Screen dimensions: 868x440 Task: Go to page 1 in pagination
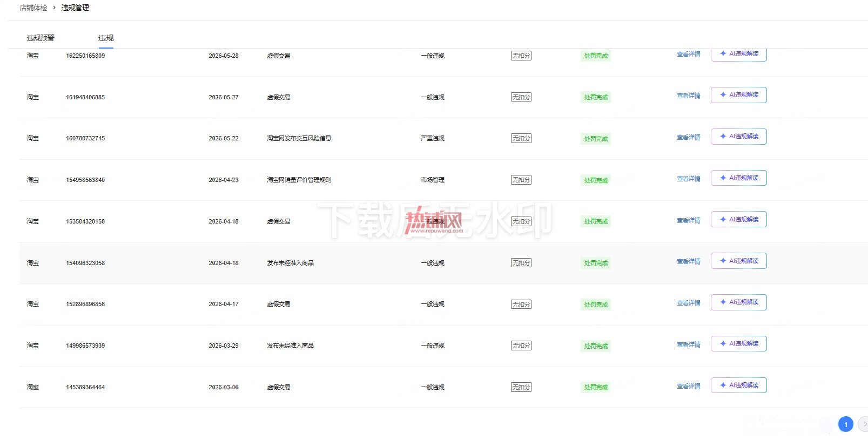pos(846,424)
